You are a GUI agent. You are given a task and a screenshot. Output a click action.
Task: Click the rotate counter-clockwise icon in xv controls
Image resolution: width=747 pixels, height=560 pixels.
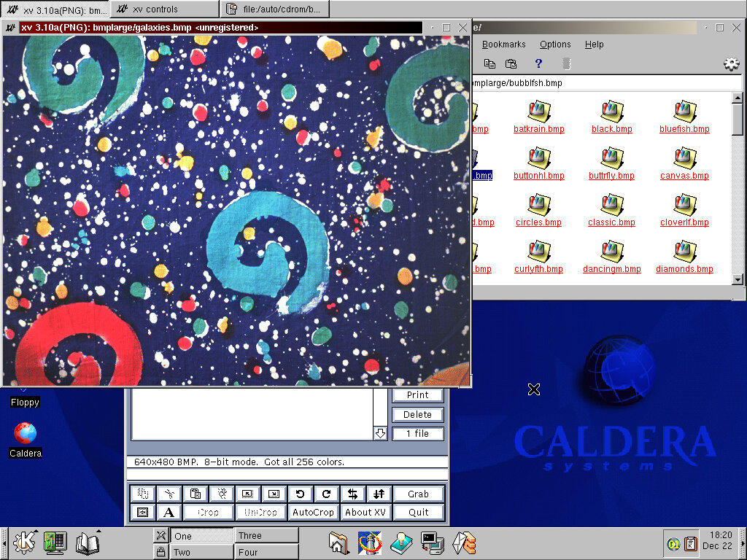[x=300, y=494]
